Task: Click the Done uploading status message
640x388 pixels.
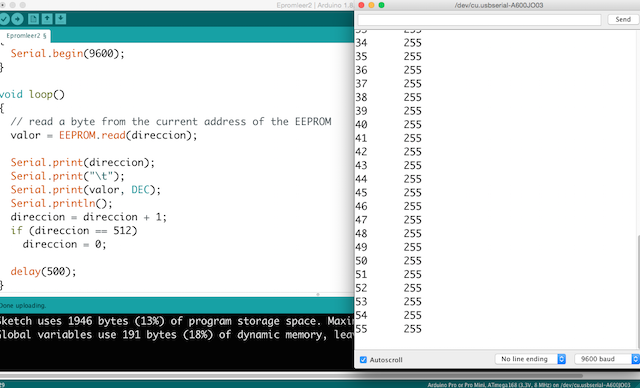Action: pos(23,306)
